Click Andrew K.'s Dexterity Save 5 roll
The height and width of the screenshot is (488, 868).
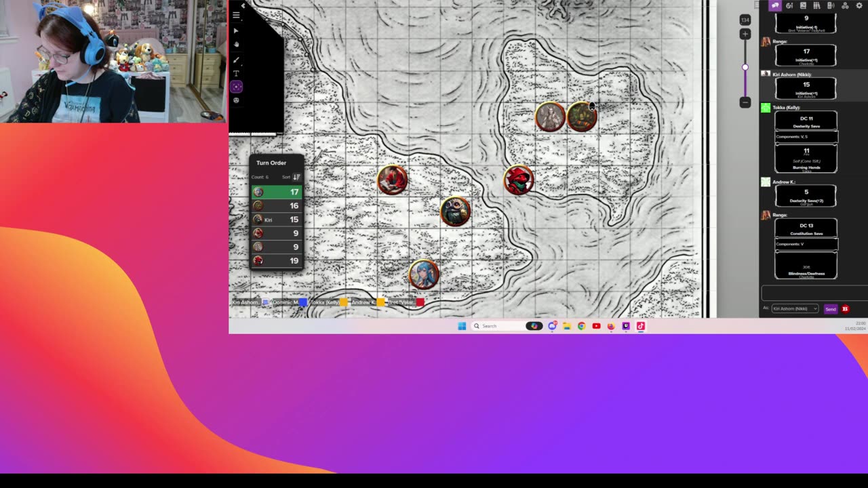(x=806, y=196)
